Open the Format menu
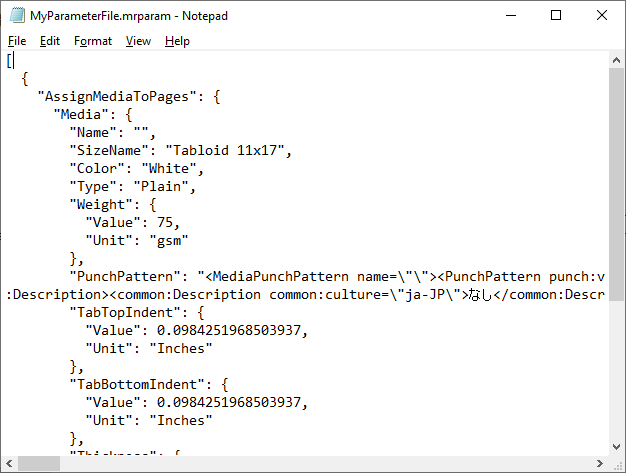This screenshot has width=626, height=473. pos(93,41)
